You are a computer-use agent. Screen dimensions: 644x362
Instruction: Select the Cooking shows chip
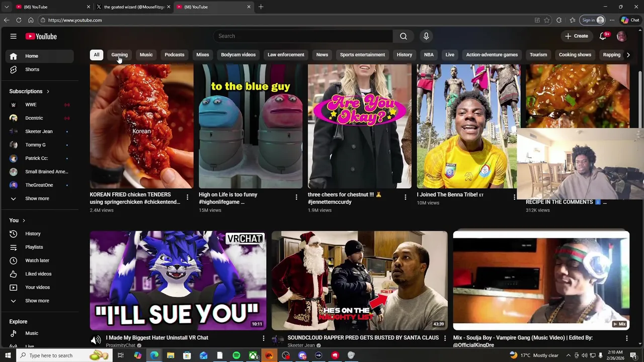coord(575,55)
